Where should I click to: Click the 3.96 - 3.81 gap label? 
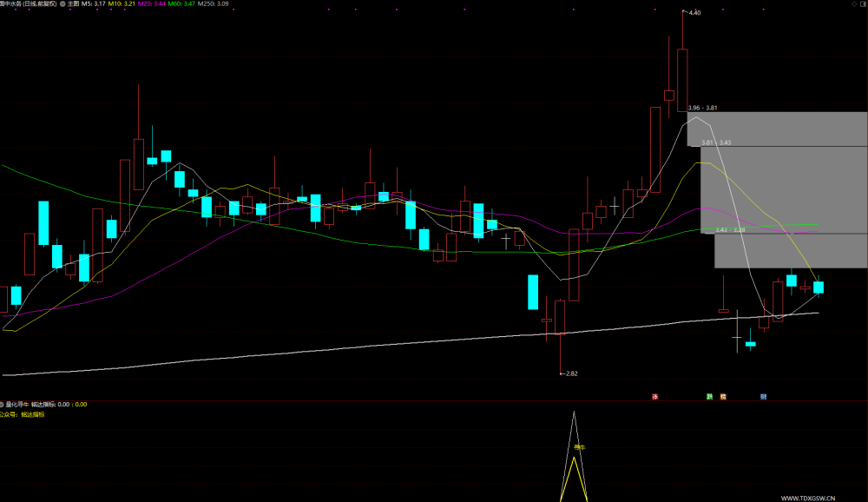click(x=702, y=108)
